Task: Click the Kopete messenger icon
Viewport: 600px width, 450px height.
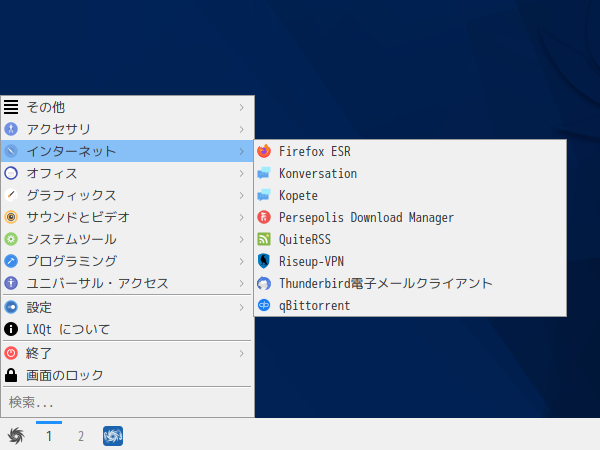Action: (x=264, y=195)
